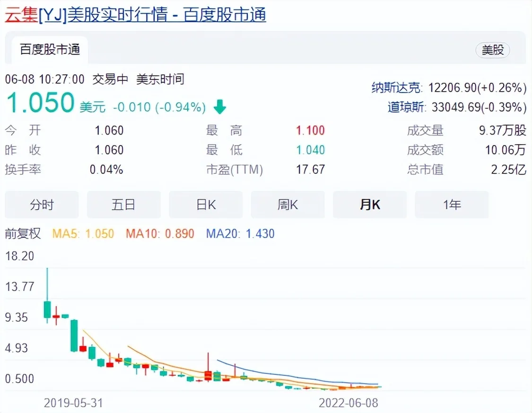Click the 道琼斯 index label
The height and width of the screenshot is (413, 532).
407,107
